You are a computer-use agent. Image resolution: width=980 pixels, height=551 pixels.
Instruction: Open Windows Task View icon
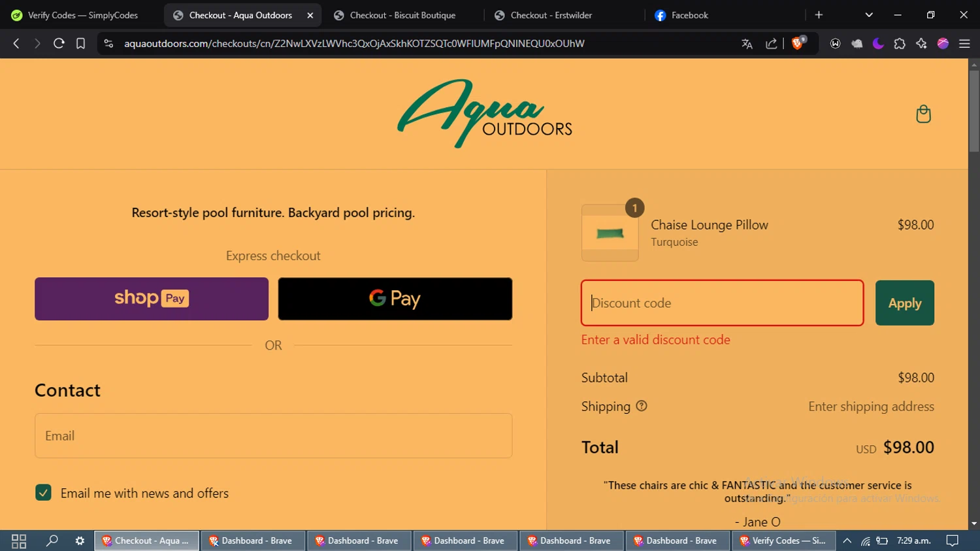[19, 541]
